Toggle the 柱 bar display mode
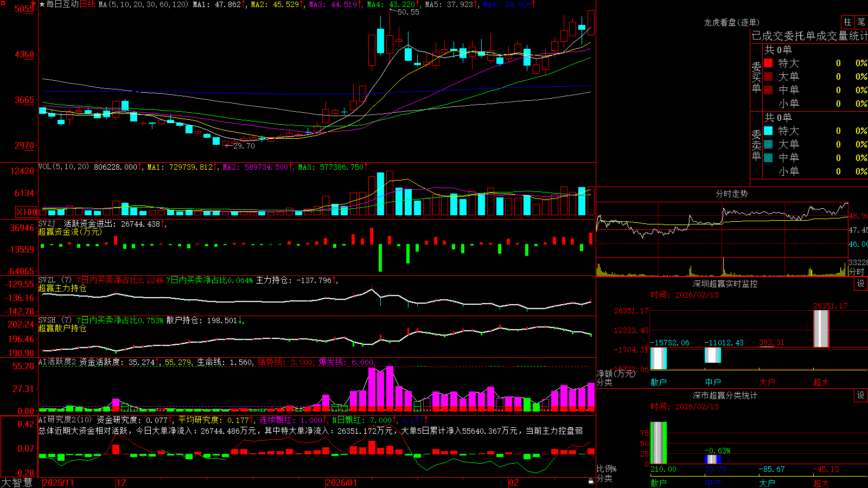868x488 pixels. tap(847, 22)
